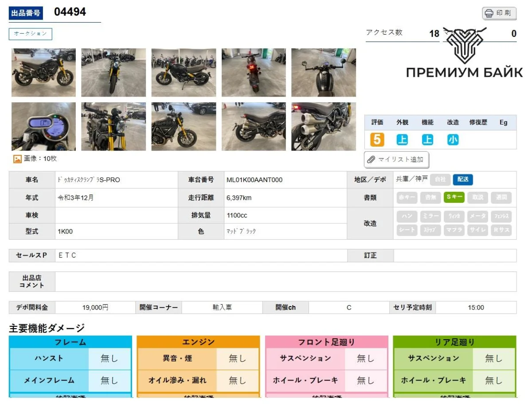Click the orange rating 5 badge
Image resolution: width=532 pixels, height=419 pixels.
376,140
